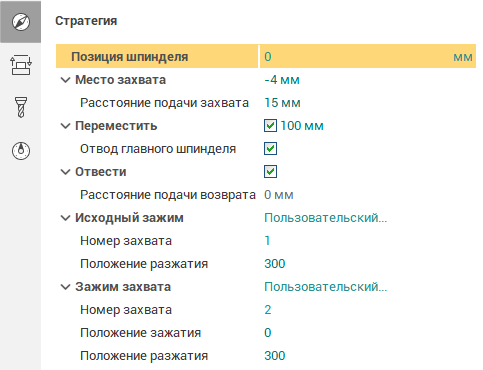Open Зажим захвата Пользовательский dropdown
The height and width of the screenshot is (370, 483).
[326, 287]
